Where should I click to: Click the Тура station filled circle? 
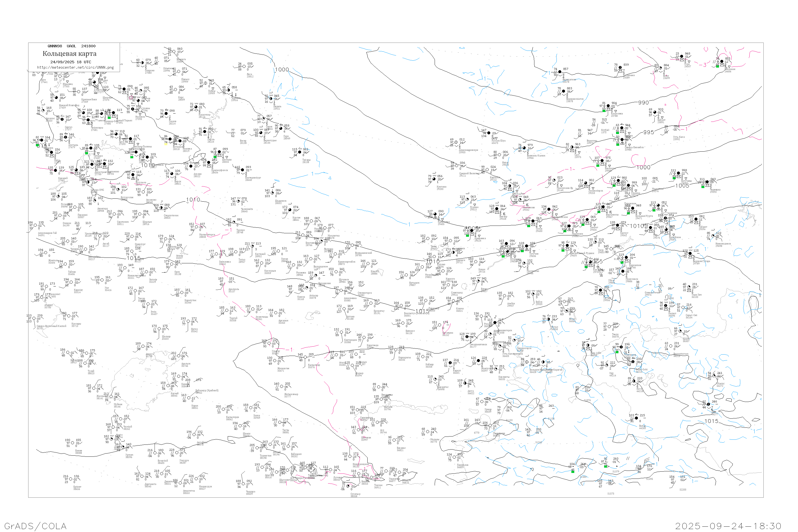point(682,57)
